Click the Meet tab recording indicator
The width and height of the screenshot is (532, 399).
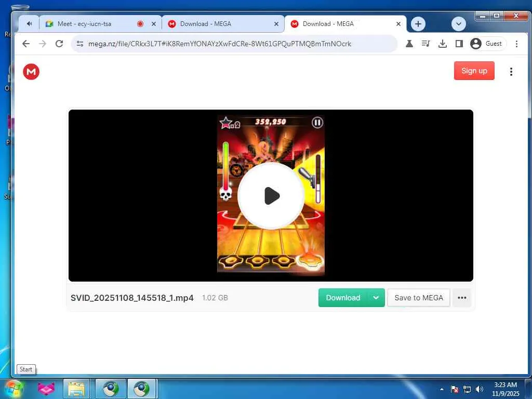tap(140, 24)
